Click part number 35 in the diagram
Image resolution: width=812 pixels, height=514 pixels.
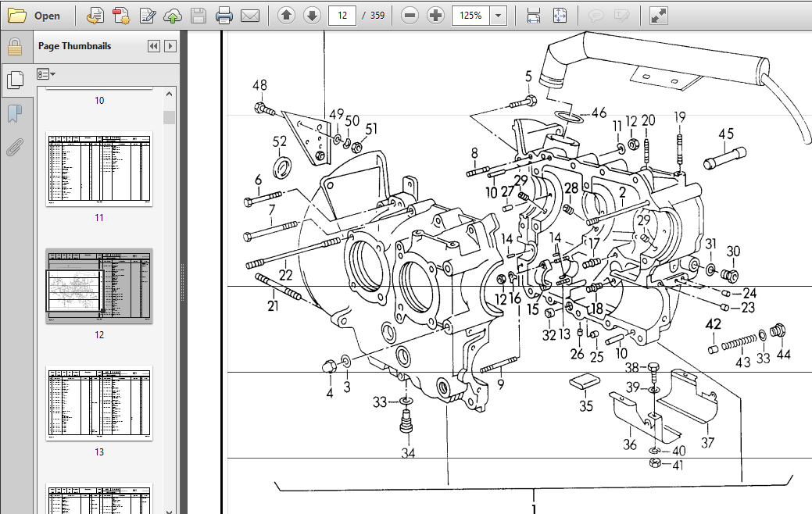[585, 406]
